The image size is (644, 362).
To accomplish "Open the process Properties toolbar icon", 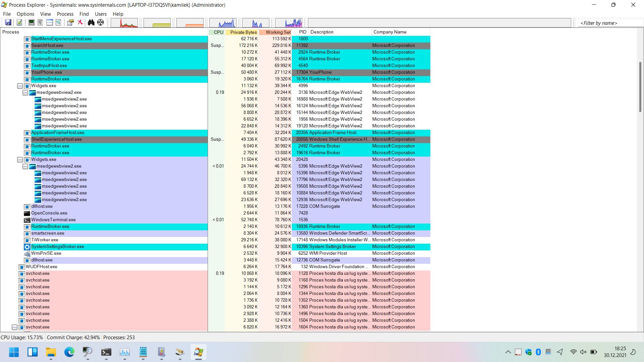I will 70,22.
